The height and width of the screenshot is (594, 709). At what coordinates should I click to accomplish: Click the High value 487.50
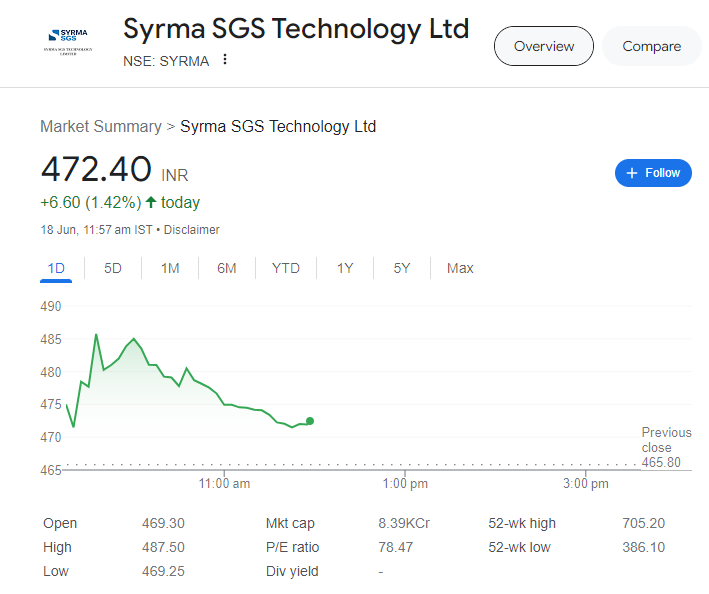coord(163,547)
